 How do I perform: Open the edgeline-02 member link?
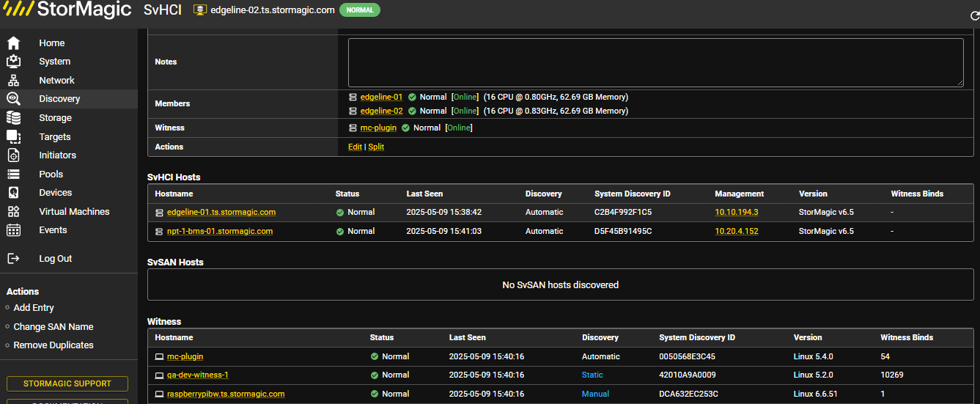pyautogui.click(x=381, y=111)
